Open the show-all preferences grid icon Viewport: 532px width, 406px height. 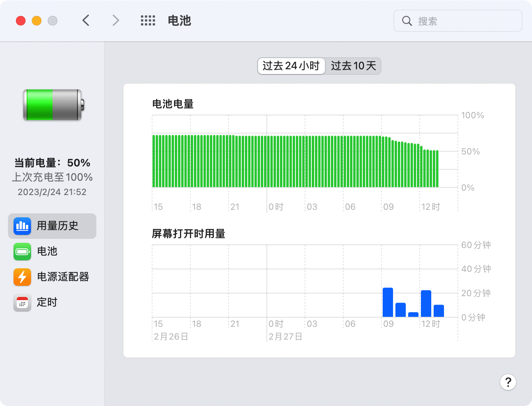tap(148, 21)
